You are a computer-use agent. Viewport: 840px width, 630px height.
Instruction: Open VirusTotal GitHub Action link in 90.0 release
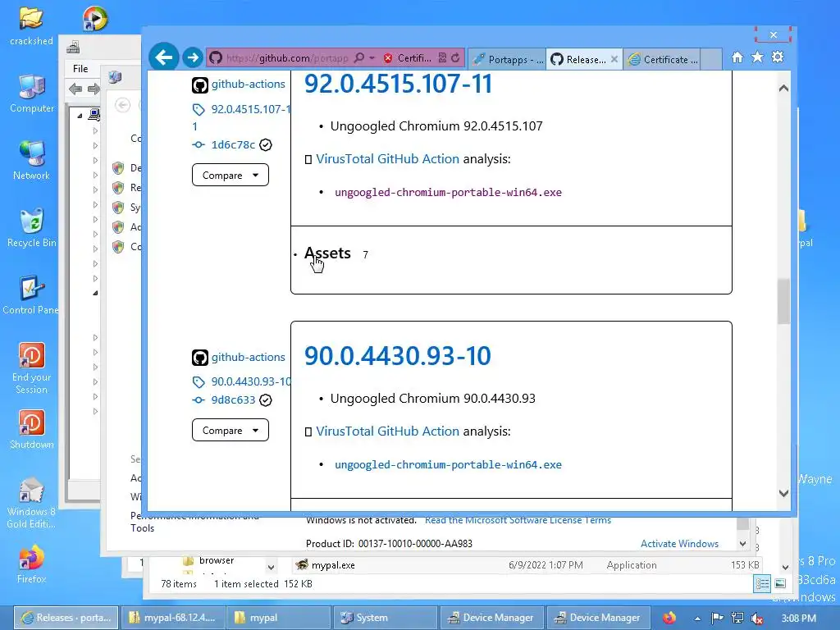point(387,431)
